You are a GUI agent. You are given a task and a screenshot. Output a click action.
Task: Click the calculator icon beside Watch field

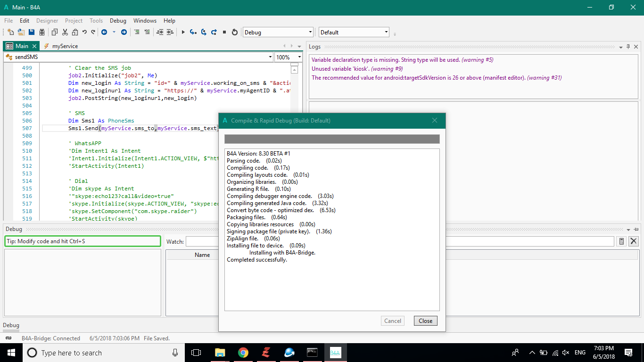pyautogui.click(x=621, y=241)
